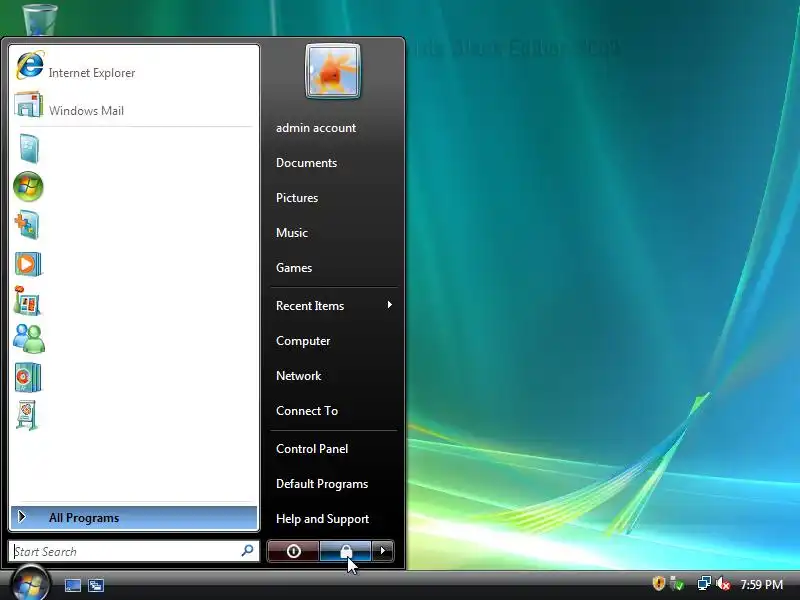The image size is (800, 600).
Task: Open Internet Explorer from Start menu
Action: (x=134, y=67)
